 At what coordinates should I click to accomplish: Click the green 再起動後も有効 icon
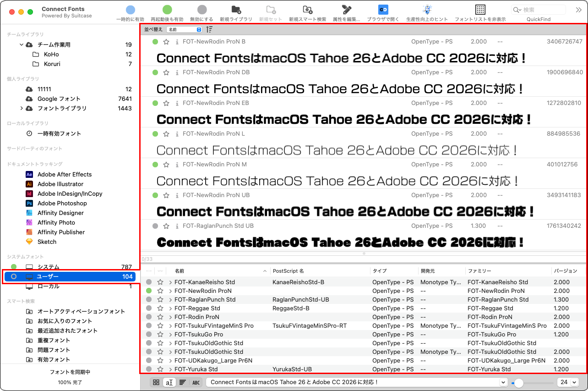point(167,10)
